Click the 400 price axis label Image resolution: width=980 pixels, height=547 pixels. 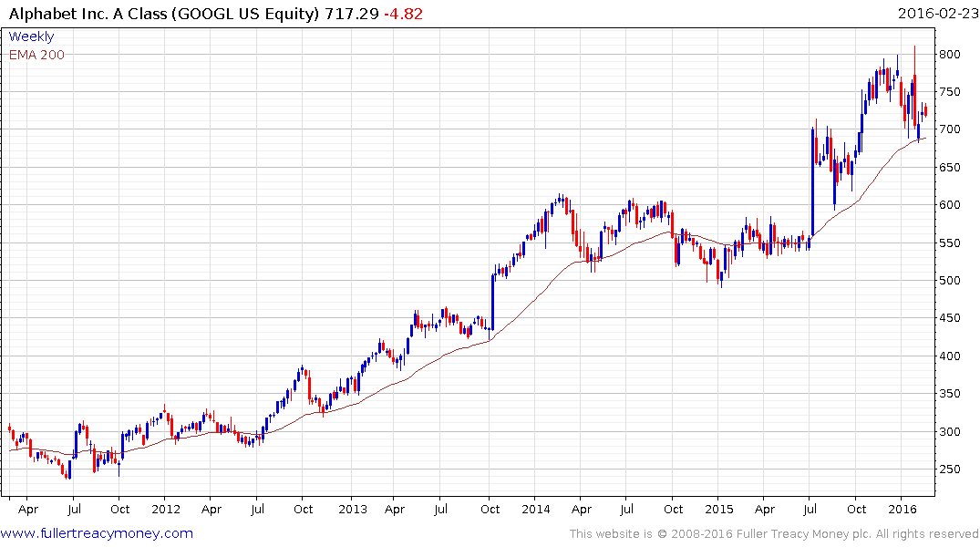(x=949, y=356)
